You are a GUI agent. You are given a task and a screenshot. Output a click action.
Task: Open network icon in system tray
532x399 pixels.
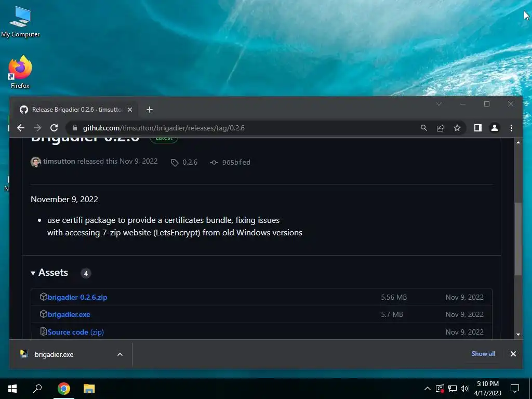coord(453,389)
